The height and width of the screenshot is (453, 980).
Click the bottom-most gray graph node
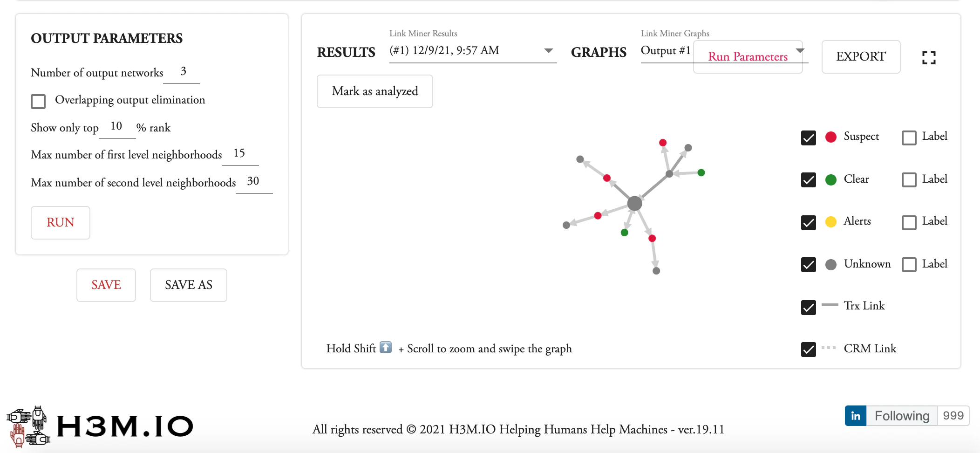tap(656, 271)
